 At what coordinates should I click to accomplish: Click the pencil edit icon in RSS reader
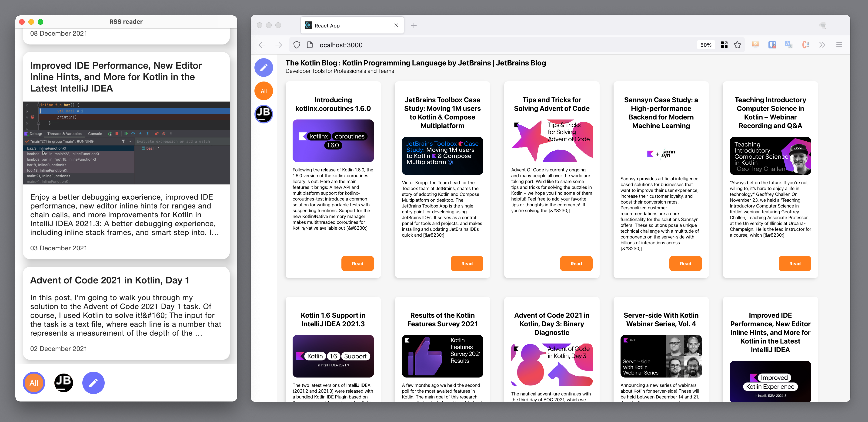(x=93, y=383)
